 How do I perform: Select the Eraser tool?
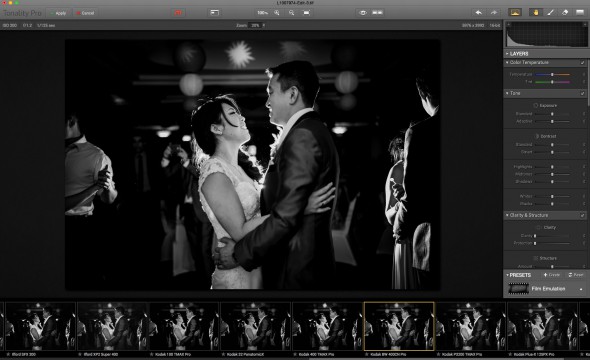565,13
